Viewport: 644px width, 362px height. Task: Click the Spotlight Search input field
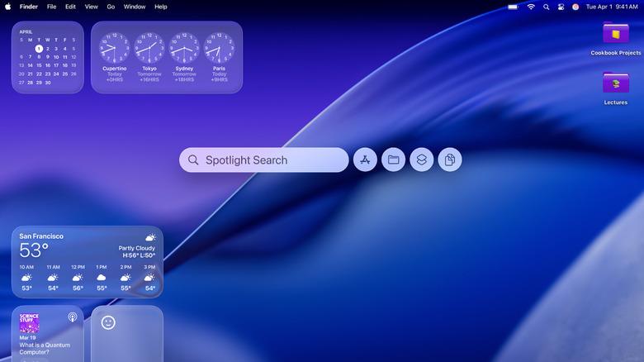[x=263, y=160]
